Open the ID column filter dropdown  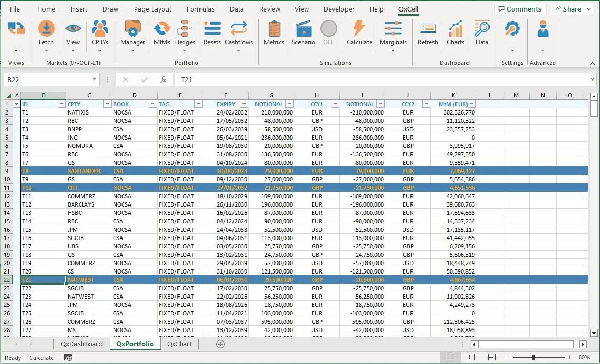(x=62, y=104)
